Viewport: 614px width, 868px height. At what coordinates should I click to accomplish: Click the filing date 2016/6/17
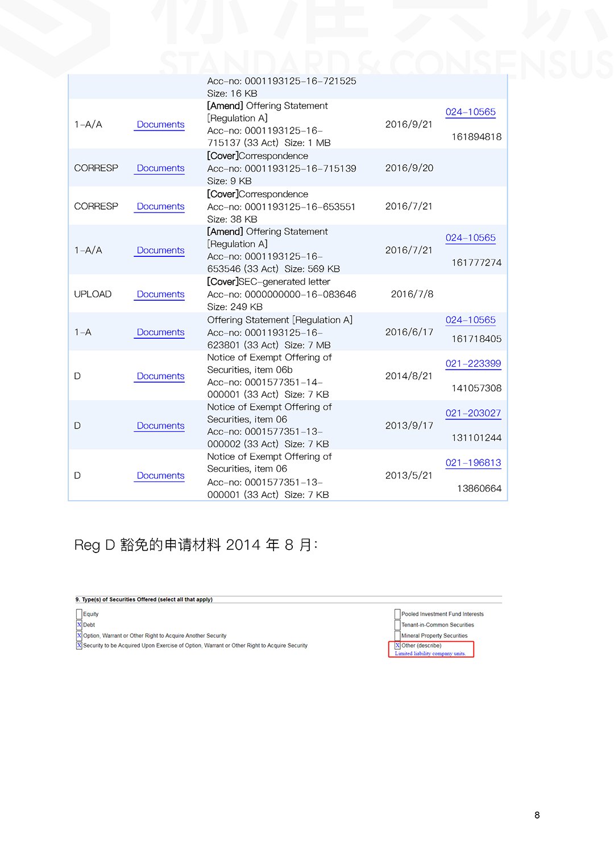(x=409, y=333)
